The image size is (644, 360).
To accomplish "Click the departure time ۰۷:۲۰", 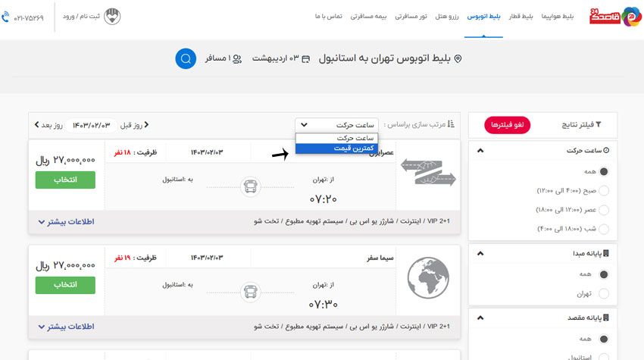I will tap(324, 199).
